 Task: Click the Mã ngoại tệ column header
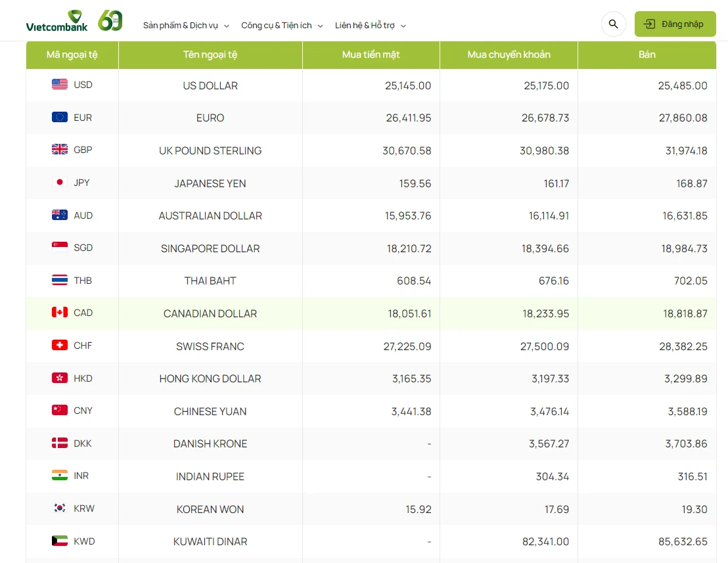pos(72,55)
